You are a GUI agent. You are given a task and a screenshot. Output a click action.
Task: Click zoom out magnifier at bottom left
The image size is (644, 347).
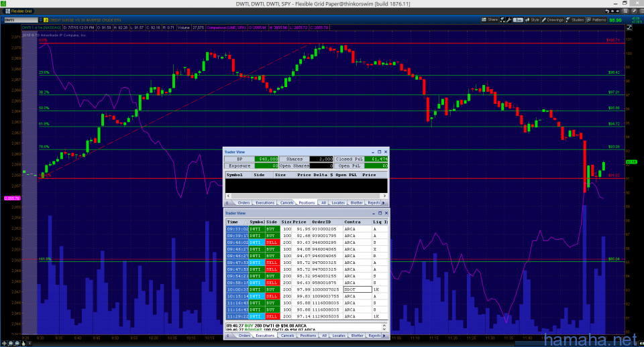pyautogui.click(x=17, y=343)
